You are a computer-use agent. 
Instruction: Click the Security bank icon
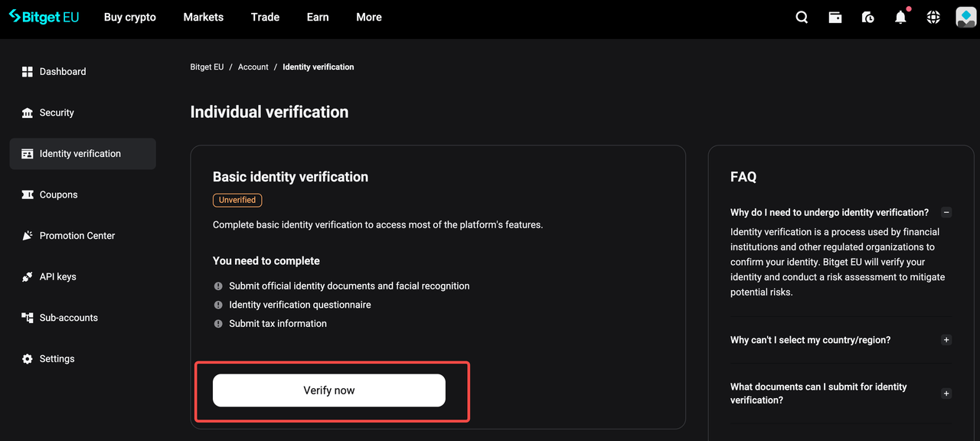(x=28, y=113)
